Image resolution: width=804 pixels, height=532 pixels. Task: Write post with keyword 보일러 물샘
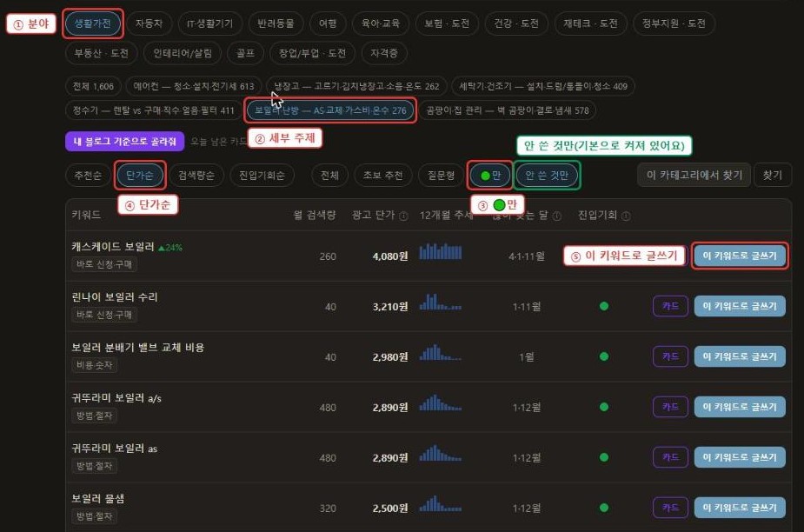[740, 508]
